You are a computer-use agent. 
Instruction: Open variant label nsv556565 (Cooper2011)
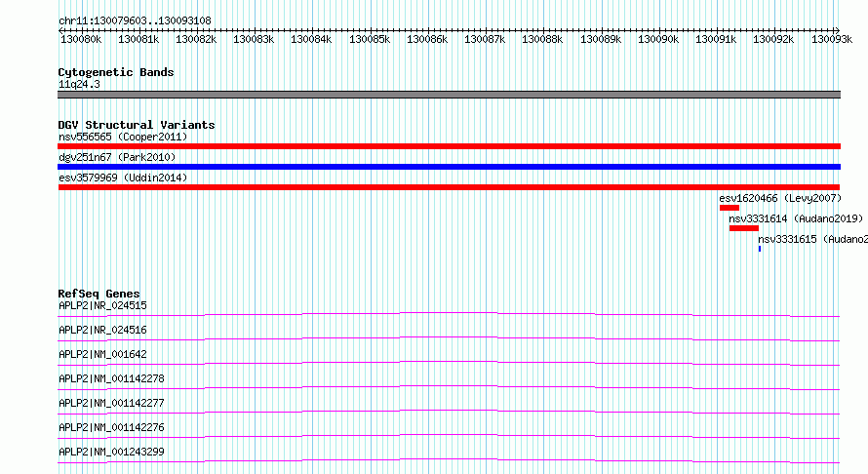tap(123, 137)
